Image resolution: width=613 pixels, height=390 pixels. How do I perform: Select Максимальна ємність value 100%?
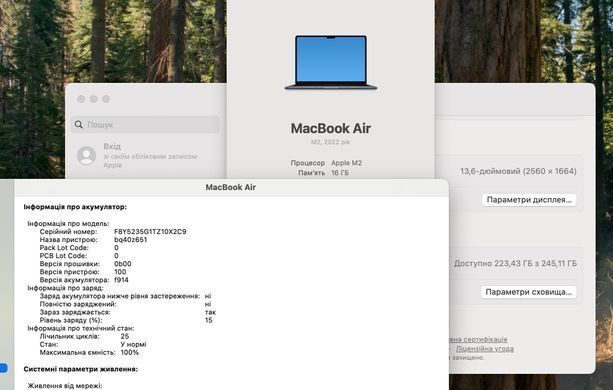point(129,352)
